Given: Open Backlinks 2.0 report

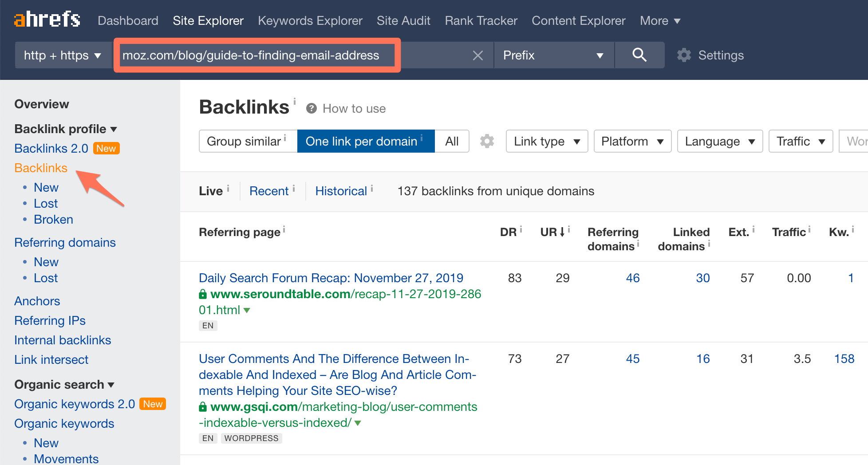Looking at the screenshot, I should (x=51, y=148).
